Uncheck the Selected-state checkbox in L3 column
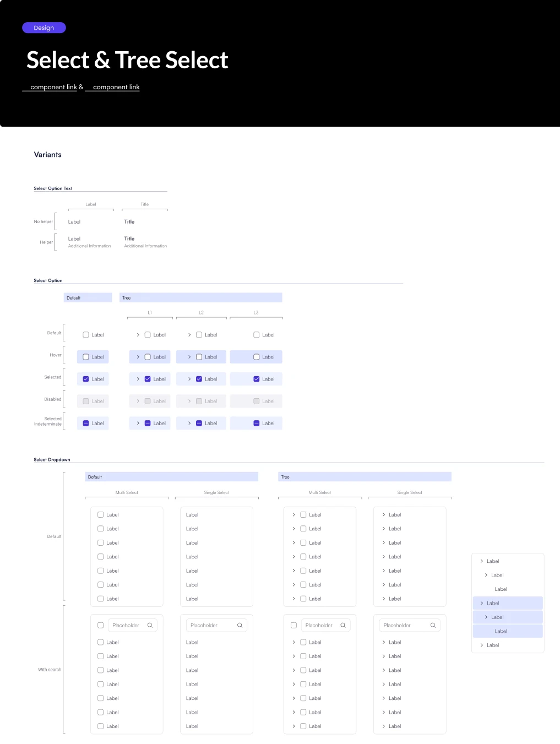Screen dimensions: 560x744 [257, 379]
